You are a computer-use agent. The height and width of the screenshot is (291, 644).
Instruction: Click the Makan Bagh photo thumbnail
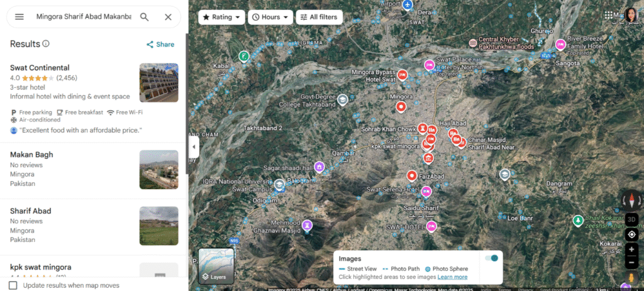click(158, 170)
